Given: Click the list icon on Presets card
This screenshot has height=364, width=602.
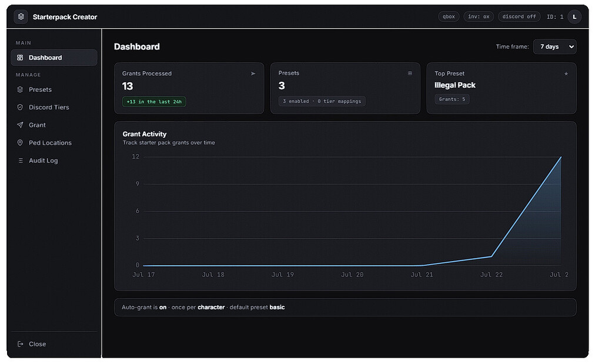Looking at the screenshot, I should tap(410, 73).
